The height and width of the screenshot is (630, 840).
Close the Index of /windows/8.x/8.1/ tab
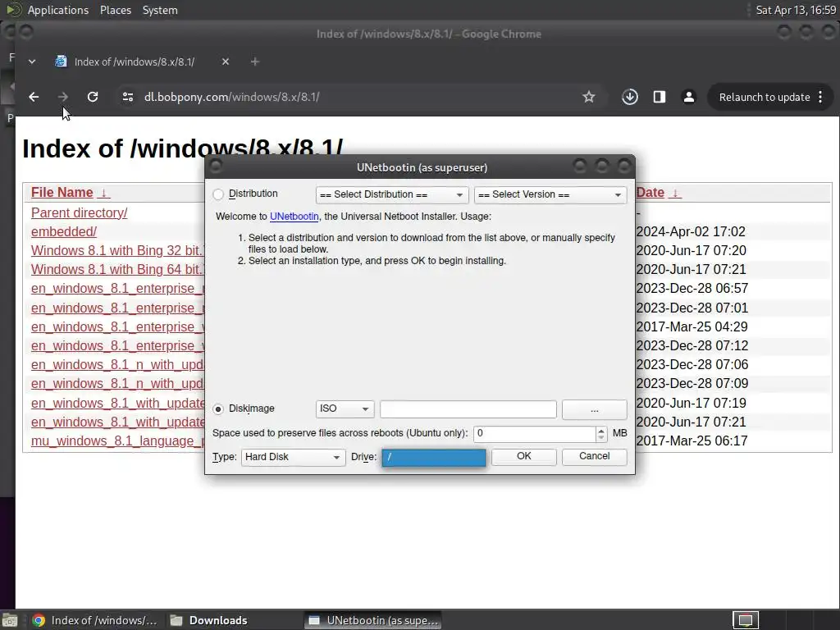pos(226,62)
